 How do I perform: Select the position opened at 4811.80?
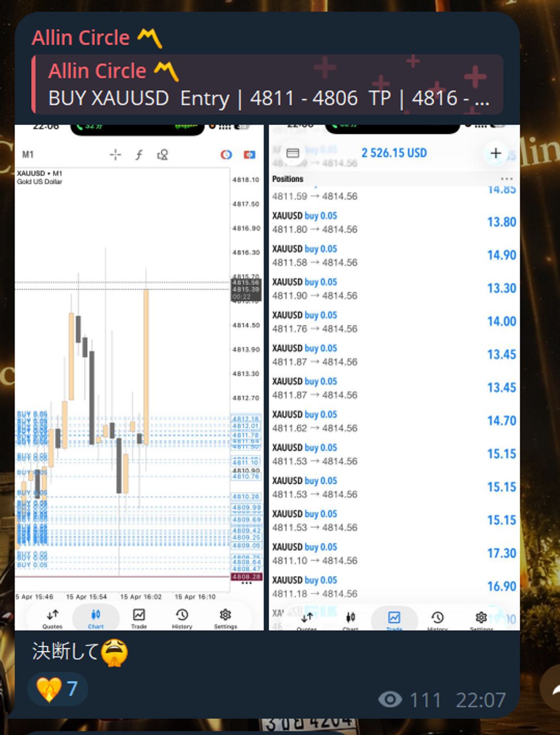click(394, 223)
